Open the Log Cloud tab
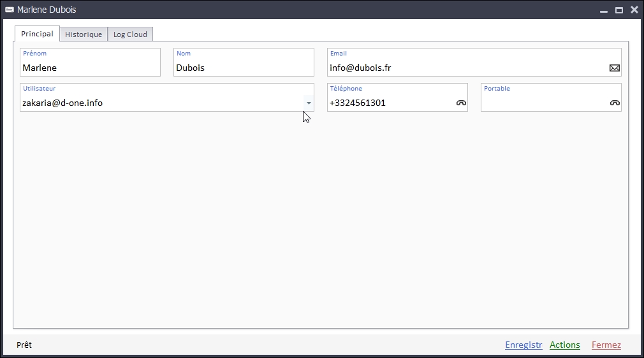 130,34
